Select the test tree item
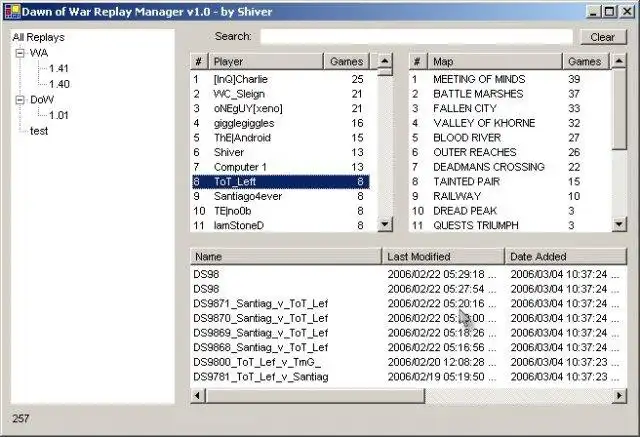The width and height of the screenshot is (640, 437). 39,131
